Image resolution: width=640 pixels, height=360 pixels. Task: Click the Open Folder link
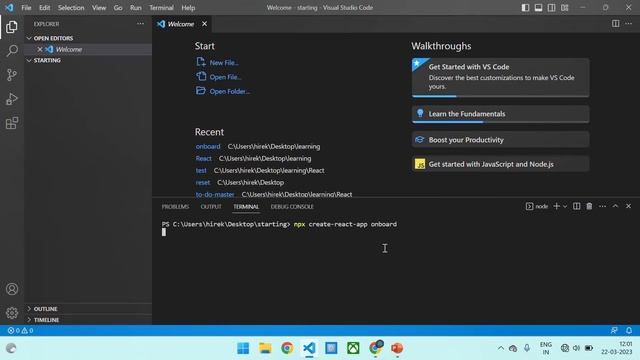click(223, 91)
